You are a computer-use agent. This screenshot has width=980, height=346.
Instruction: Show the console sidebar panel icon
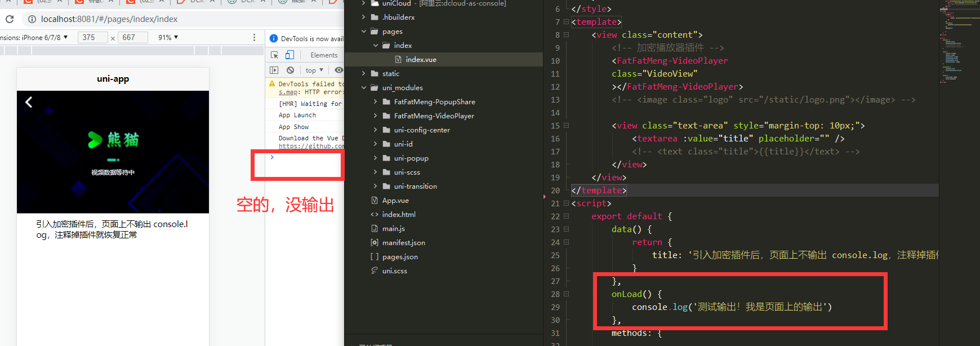(274, 70)
